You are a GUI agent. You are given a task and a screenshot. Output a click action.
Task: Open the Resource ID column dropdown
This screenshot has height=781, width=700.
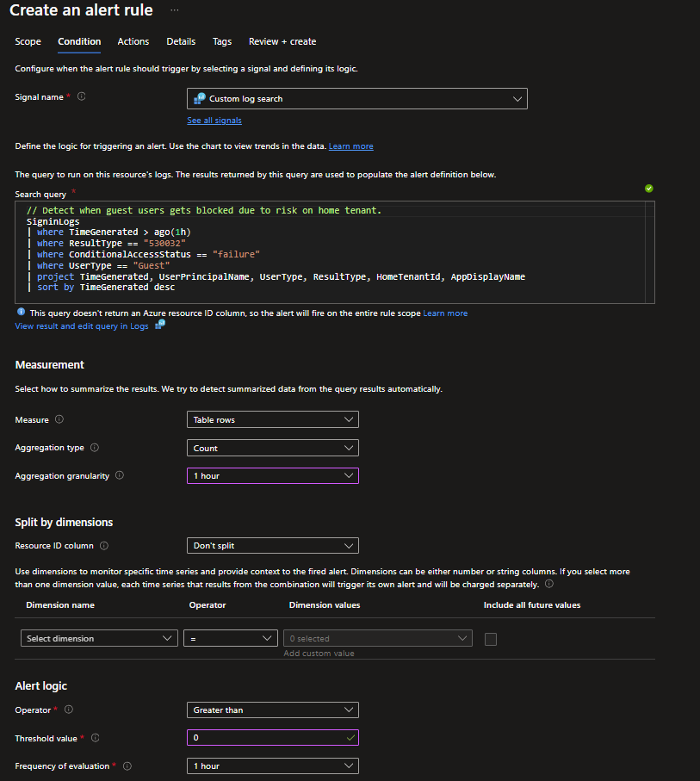[272, 545]
